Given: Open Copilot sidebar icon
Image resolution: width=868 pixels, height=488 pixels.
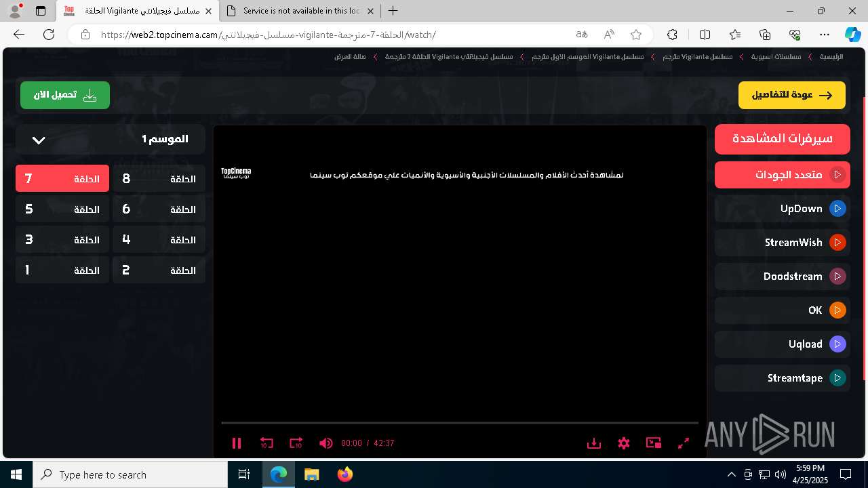Looking at the screenshot, I should pos(852,35).
